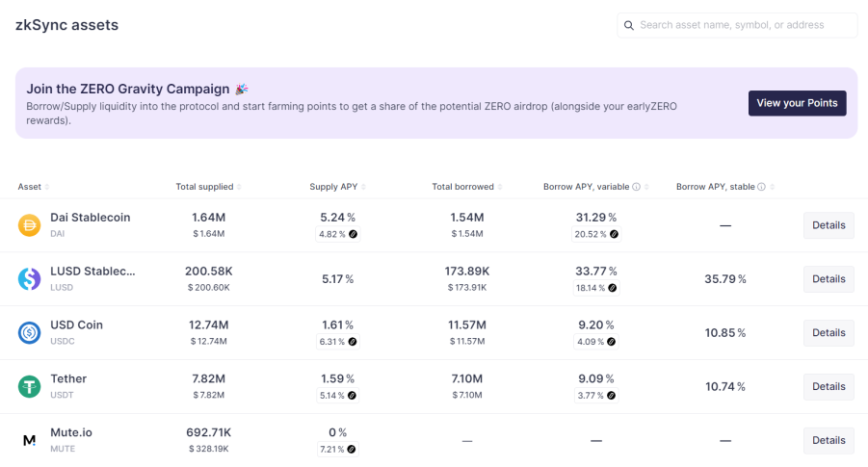Open the LUSD Stablecoin asset row name
This screenshot has height=467, width=868.
[92, 272]
